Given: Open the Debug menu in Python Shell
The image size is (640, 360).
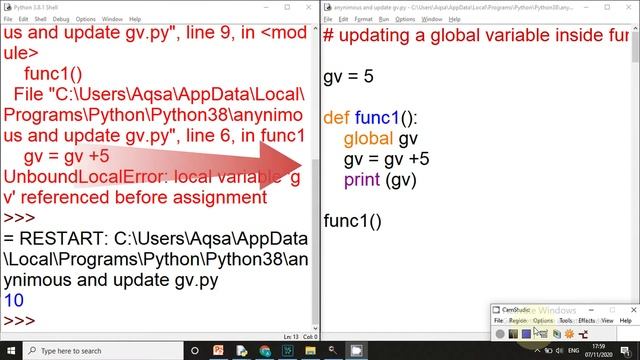Looking at the screenshot, I should click(61, 19).
